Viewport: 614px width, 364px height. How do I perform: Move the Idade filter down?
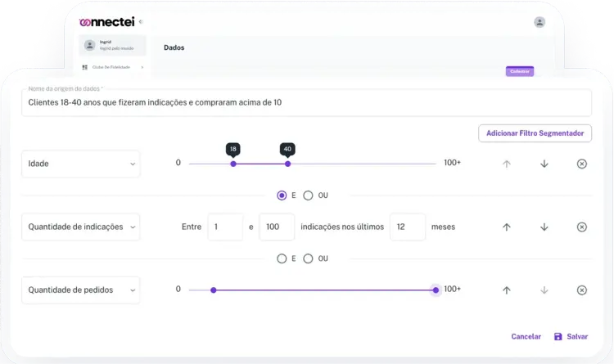[544, 164]
